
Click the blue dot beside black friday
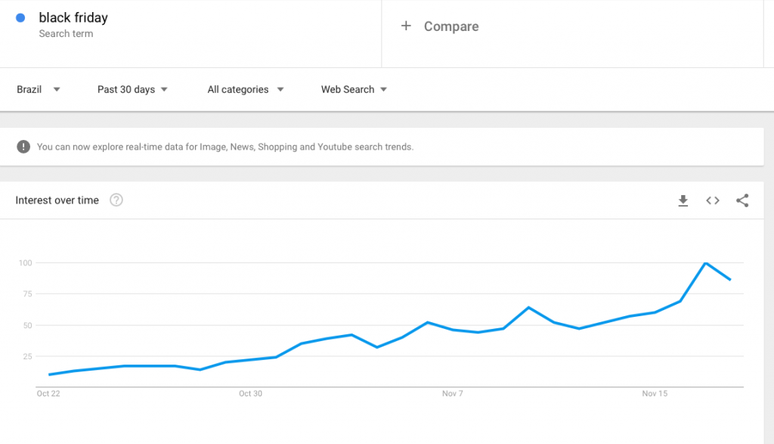coord(20,18)
